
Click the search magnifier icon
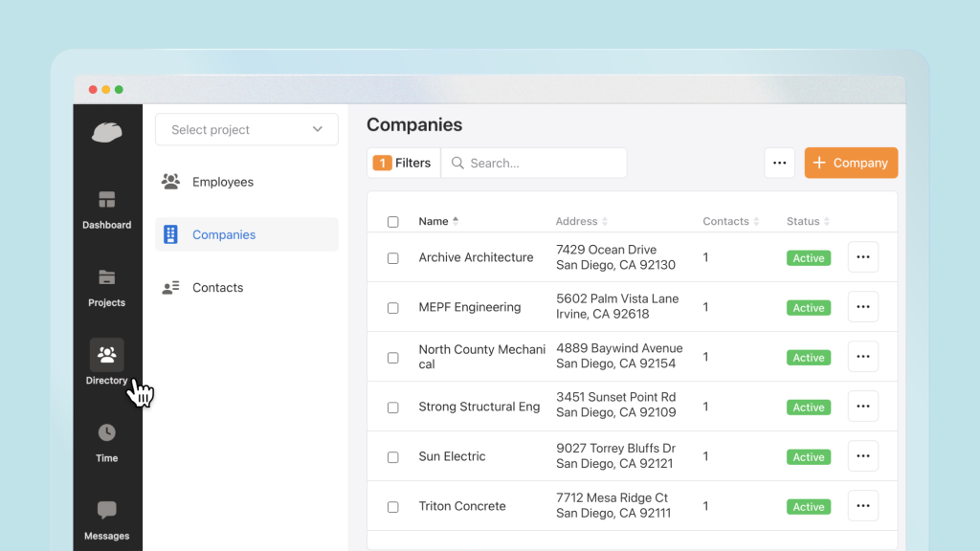tap(457, 163)
